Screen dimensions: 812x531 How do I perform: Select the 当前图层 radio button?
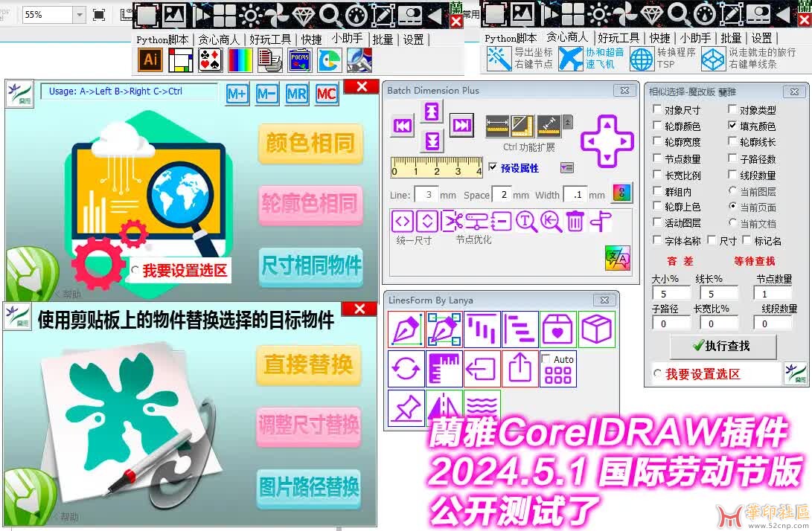[x=732, y=190]
